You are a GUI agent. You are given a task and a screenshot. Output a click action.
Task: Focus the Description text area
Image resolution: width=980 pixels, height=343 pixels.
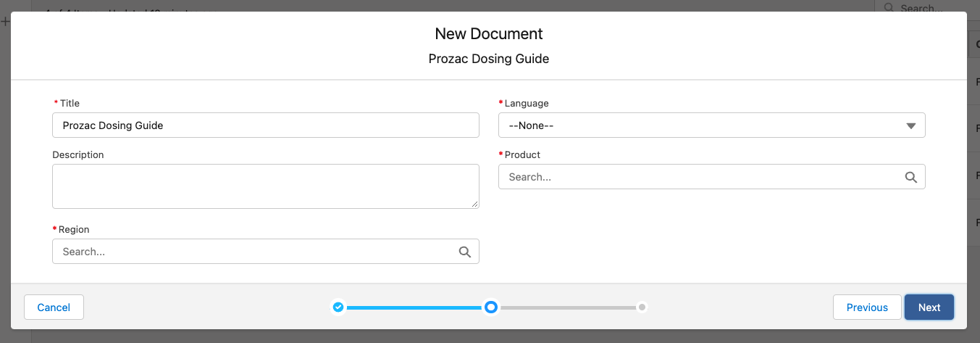pyautogui.click(x=265, y=186)
